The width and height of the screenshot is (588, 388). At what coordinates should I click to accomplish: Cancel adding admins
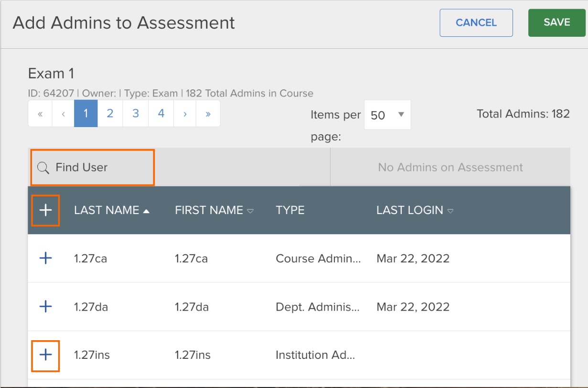[x=476, y=23]
